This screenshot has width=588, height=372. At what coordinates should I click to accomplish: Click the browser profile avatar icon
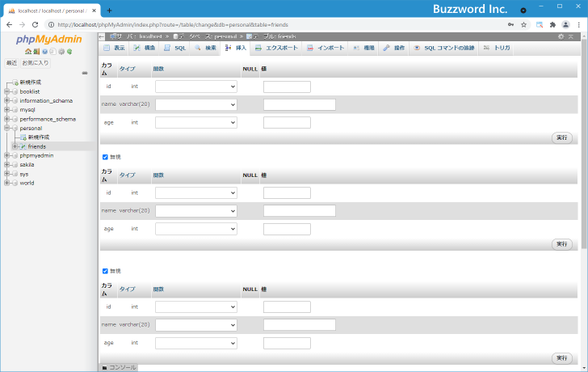point(565,24)
